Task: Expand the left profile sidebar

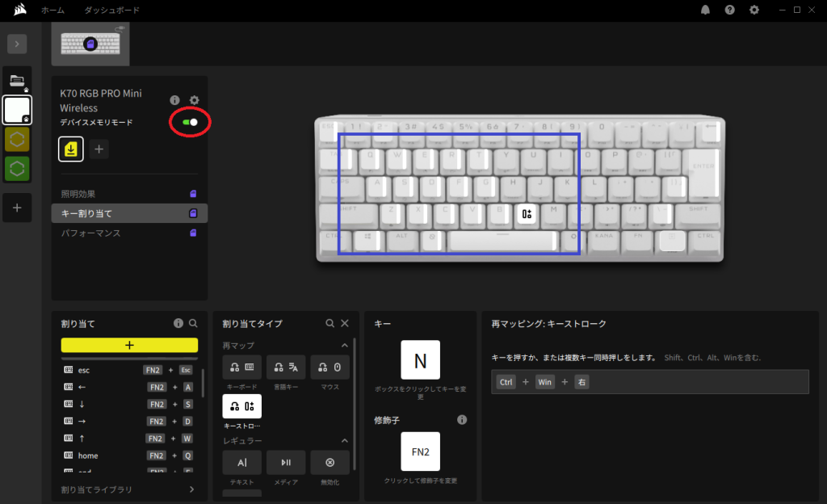Action: 17,44
